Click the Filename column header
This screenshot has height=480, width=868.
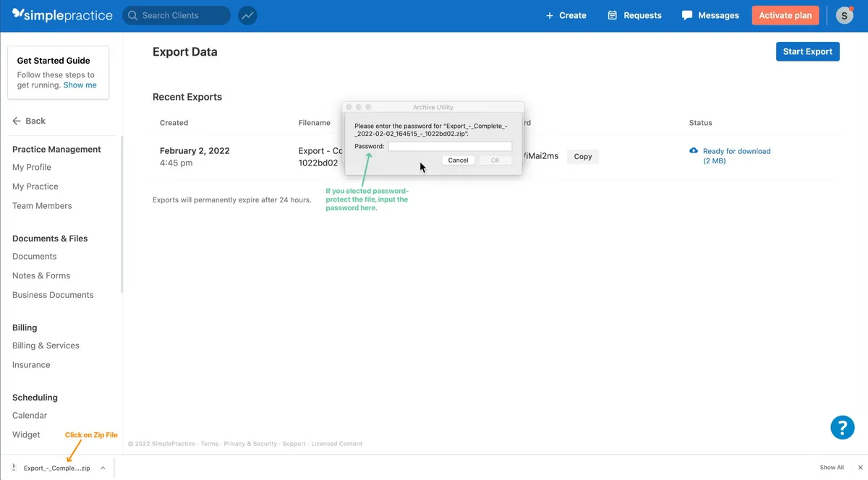(314, 123)
